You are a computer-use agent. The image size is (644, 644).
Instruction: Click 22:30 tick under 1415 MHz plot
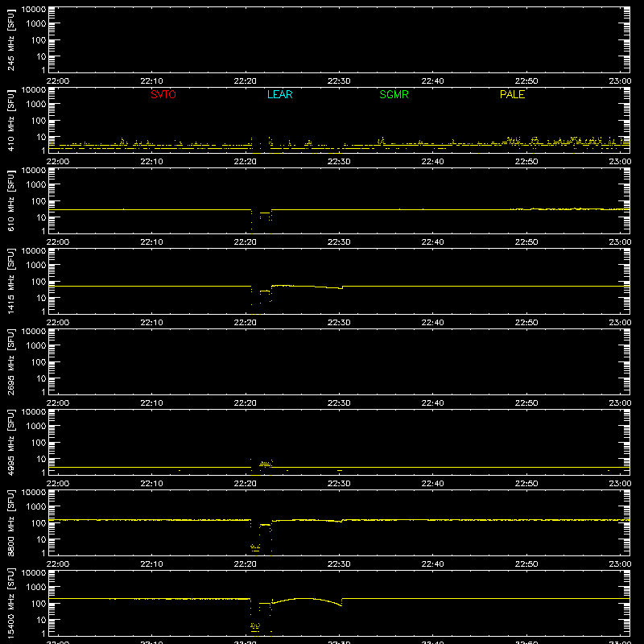coord(339,323)
